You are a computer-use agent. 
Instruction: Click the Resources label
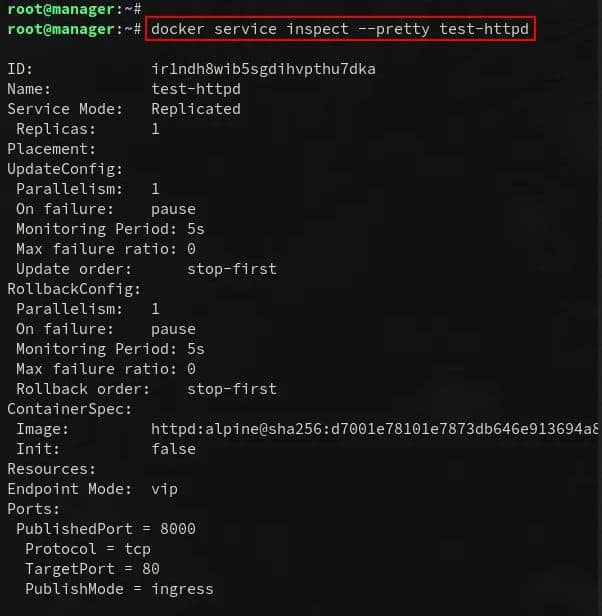(x=51, y=469)
